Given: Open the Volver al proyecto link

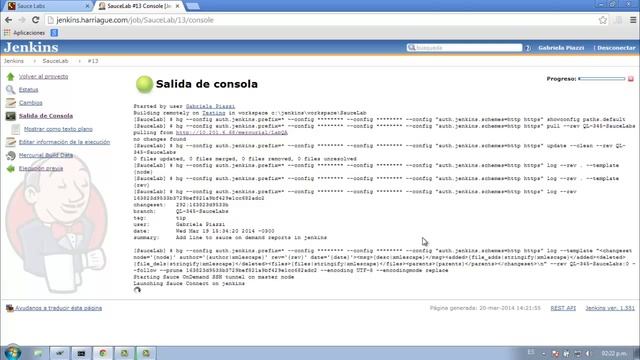Looking at the screenshot, I should click(x=44, y=77).
